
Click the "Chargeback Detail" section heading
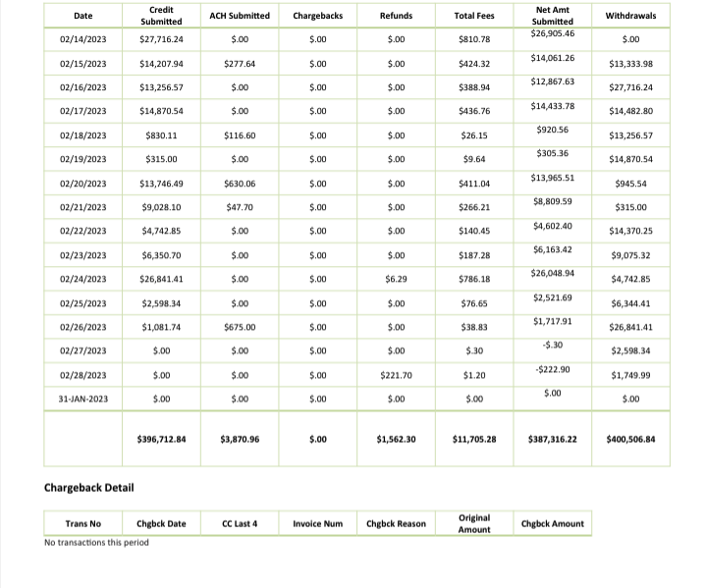89,488
